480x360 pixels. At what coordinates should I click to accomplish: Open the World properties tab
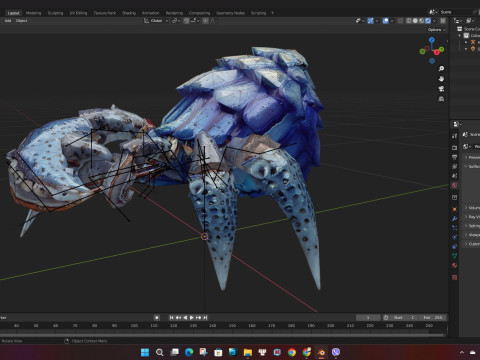454,185
